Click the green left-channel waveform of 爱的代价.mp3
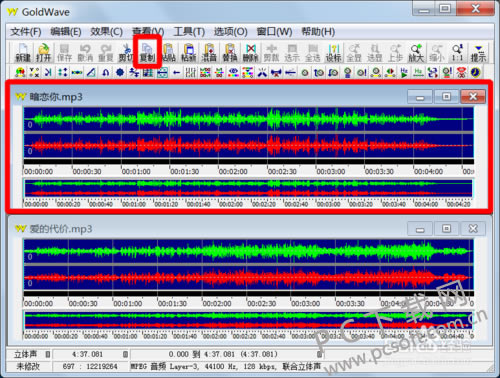The height and width of the screenshot is (378, 500). coord(248,251)
